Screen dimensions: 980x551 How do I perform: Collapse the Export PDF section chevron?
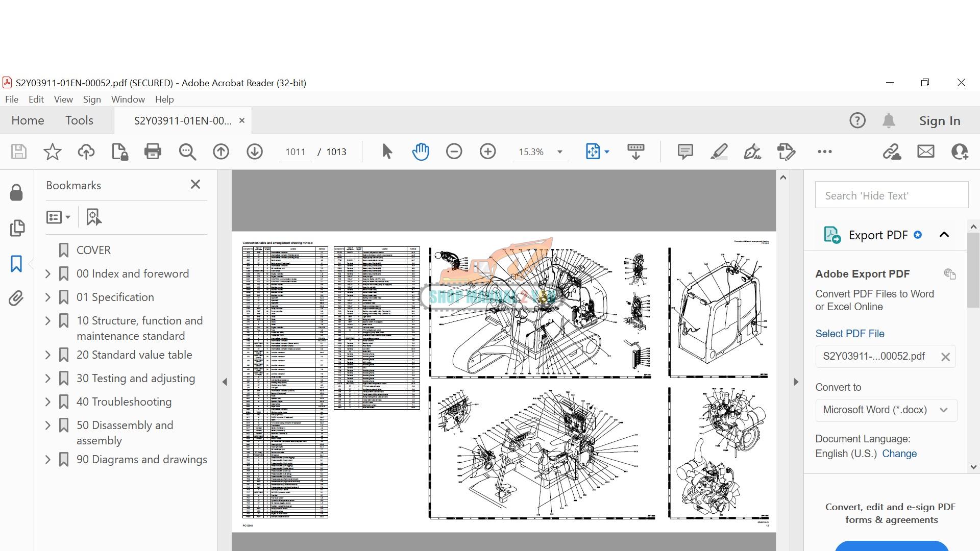click(x=944, y=235)
